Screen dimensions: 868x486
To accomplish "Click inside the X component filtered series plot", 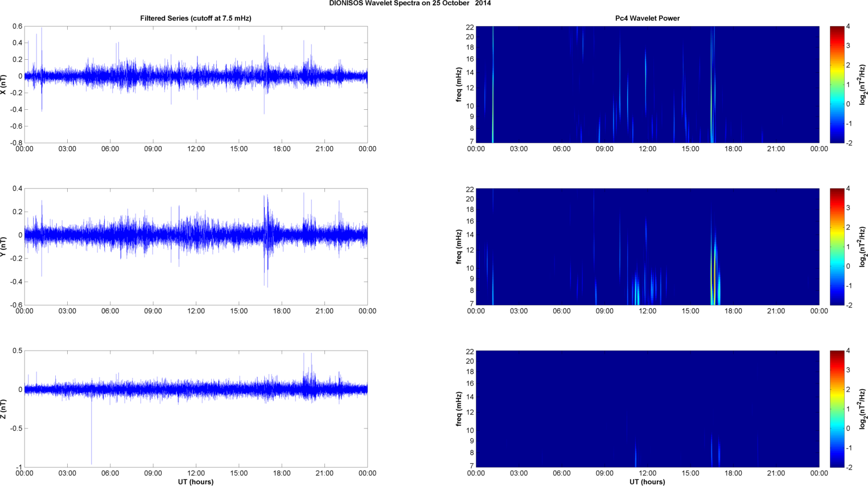I will (196, 84).
